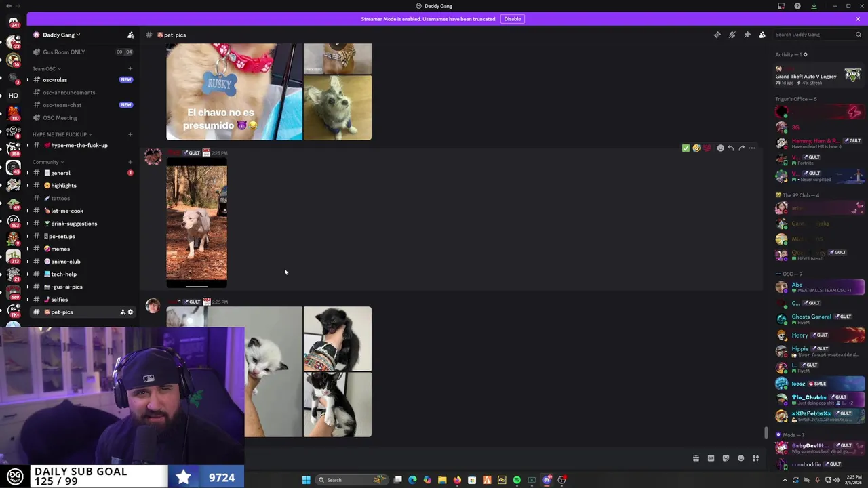The height and width of the screenshot is (488, 868).
Task: React with 100 emoji on message
Action: click(707, 148)
